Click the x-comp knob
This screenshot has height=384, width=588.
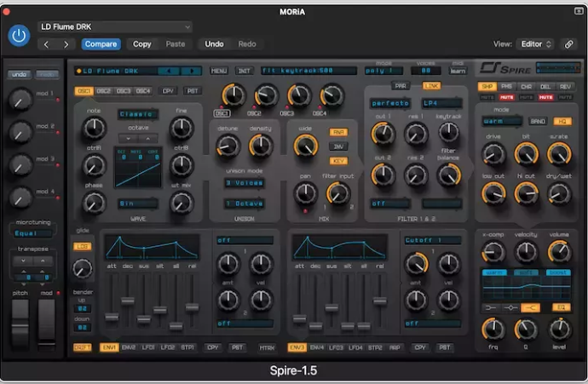tap(493, 252)
